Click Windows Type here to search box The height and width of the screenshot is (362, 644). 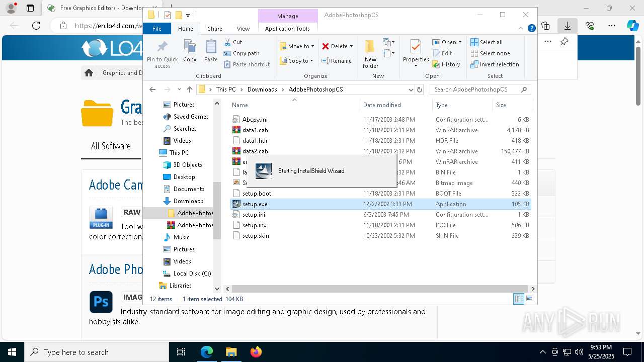coord(97,352)
